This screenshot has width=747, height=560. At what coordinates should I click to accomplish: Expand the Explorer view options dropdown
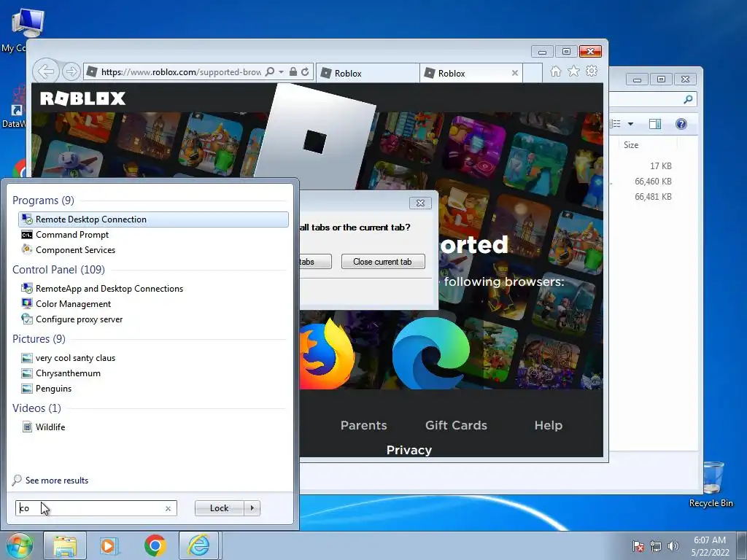click(630, 124)
